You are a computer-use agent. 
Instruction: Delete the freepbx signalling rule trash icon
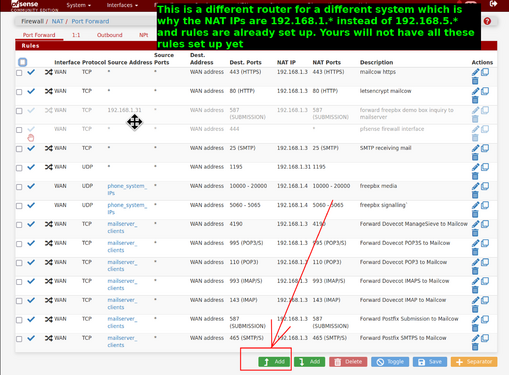click(x=475, y=214)
